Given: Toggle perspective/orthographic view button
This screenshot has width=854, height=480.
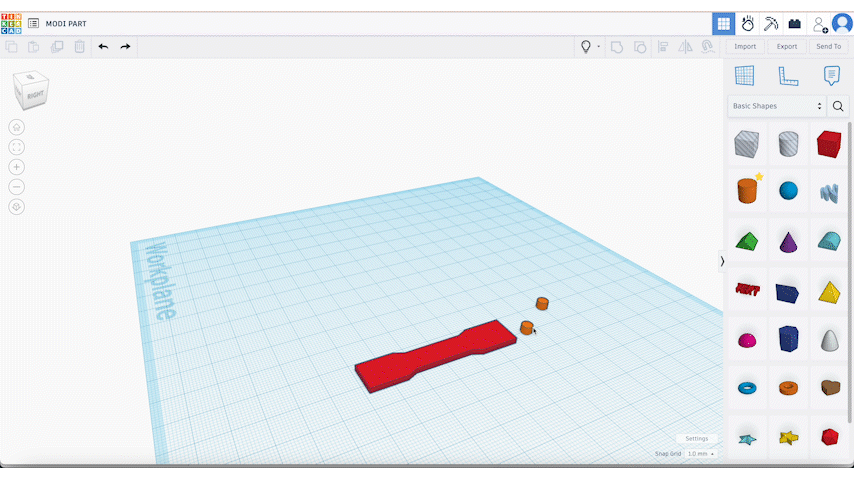Looking at the screenshot, I should (x=17, y=207).
